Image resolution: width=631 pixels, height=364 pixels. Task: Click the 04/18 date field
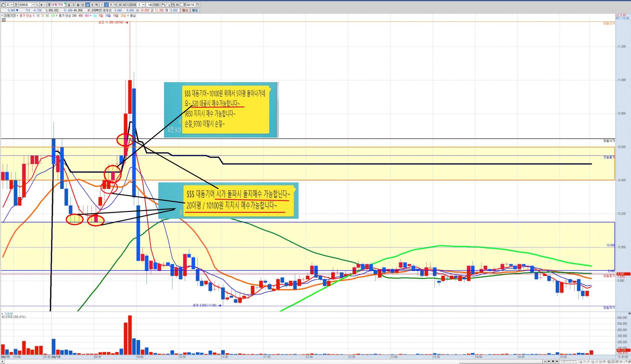coord(190,5)
